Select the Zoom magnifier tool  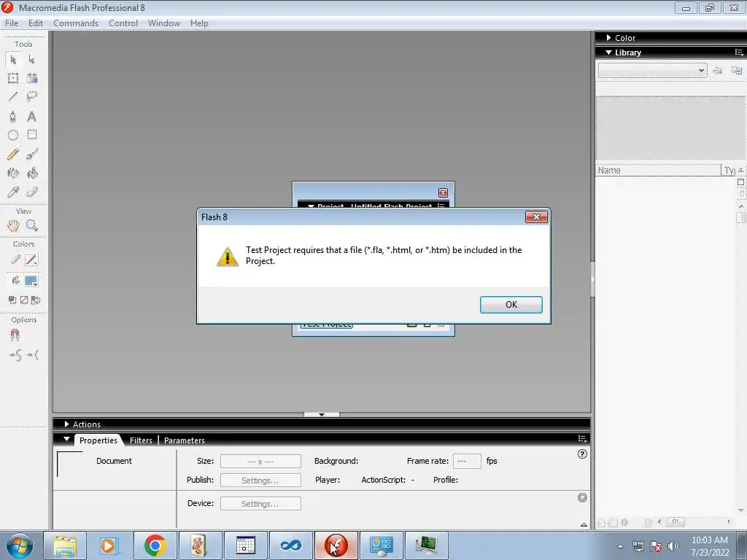tap(32, 225)
